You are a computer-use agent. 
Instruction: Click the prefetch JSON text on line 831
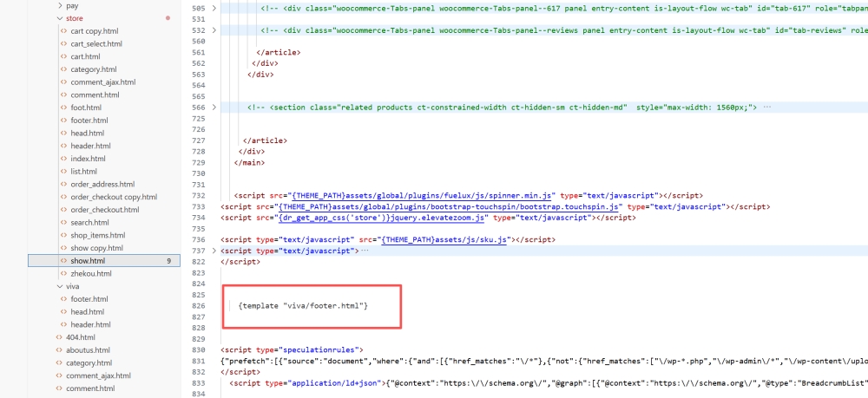(544, 361)
